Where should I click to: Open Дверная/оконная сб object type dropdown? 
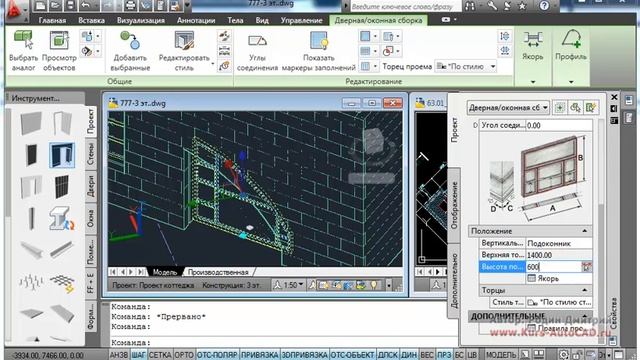[x=508, y=108]
